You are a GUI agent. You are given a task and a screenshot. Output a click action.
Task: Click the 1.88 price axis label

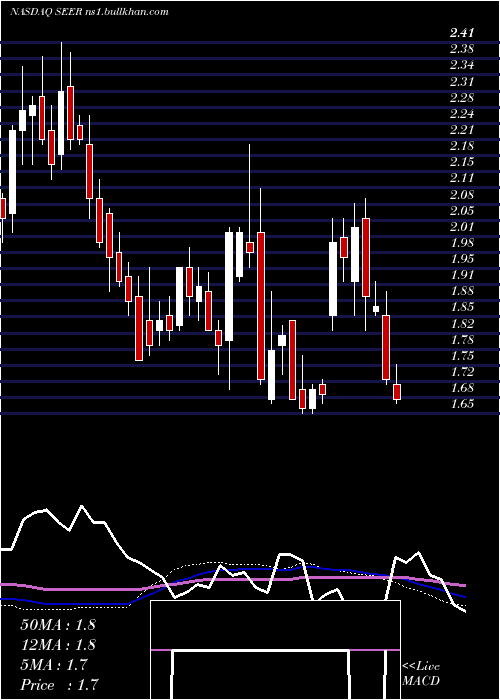point(462,291)
